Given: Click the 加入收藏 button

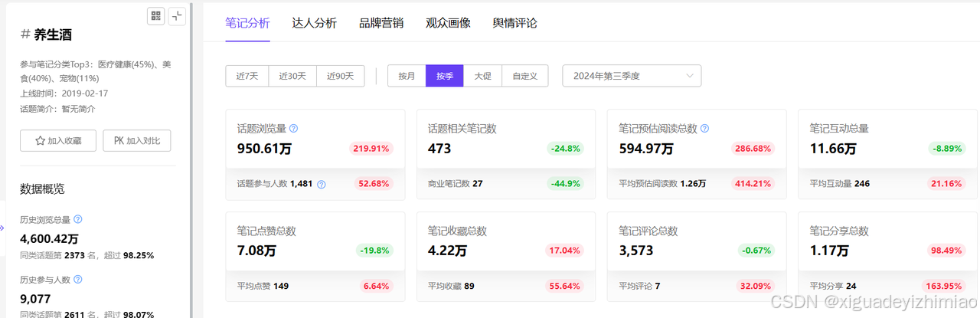Looking at the screenshot, I should coord(58,141).
